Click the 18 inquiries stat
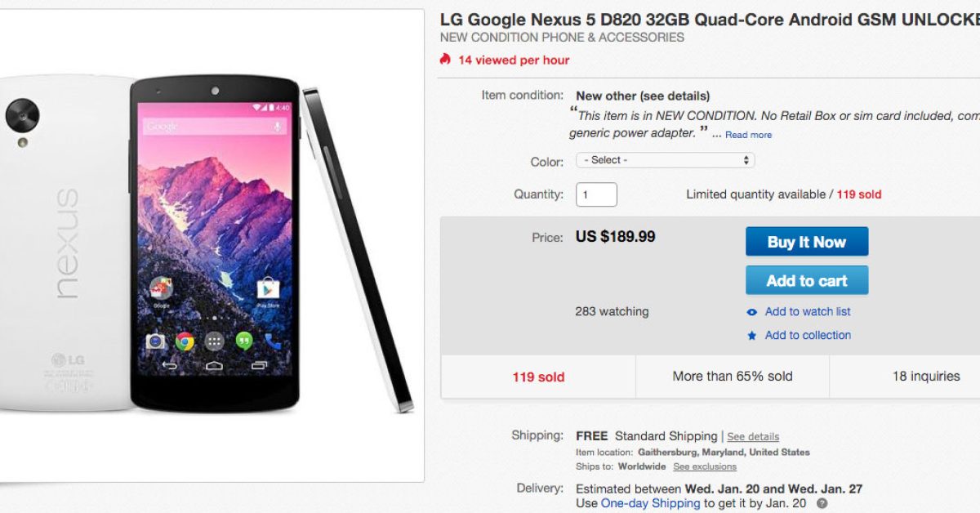Viewport: 980px width, 513px height. (925, 377)
